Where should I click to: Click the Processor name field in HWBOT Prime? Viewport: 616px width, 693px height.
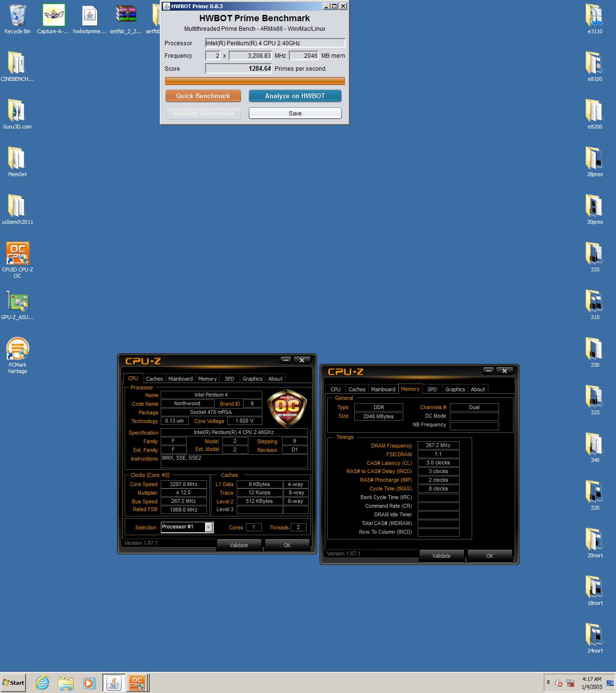[275, 43]
